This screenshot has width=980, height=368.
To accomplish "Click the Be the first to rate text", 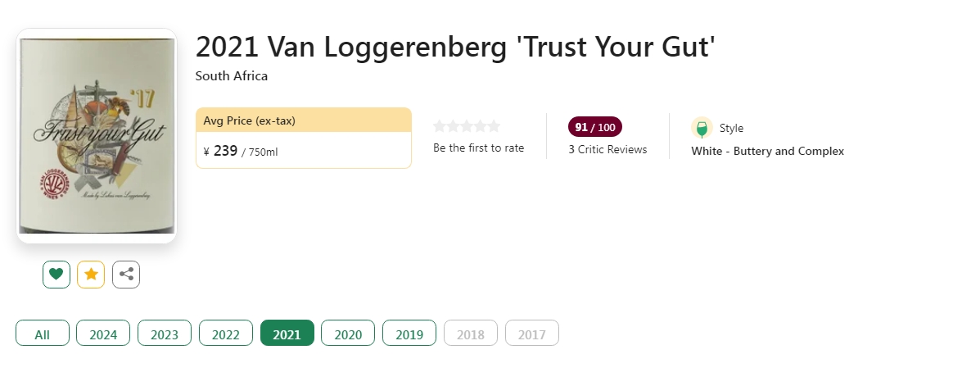I will 478,148.
